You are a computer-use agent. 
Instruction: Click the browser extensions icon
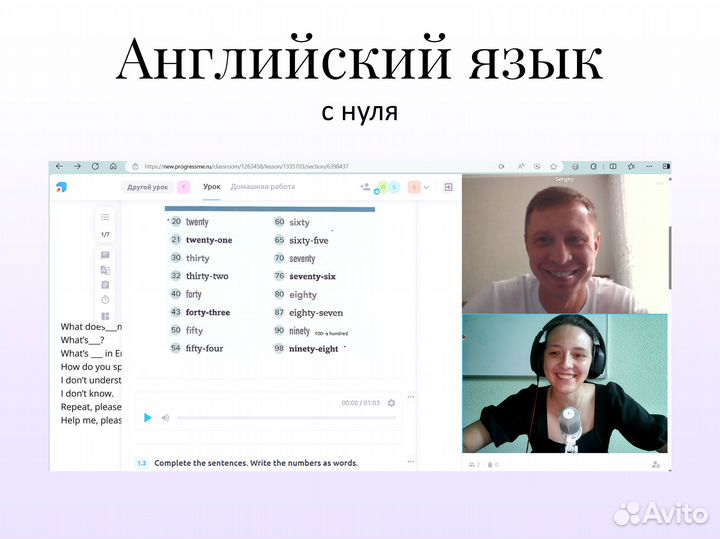[x=593, y=167]
